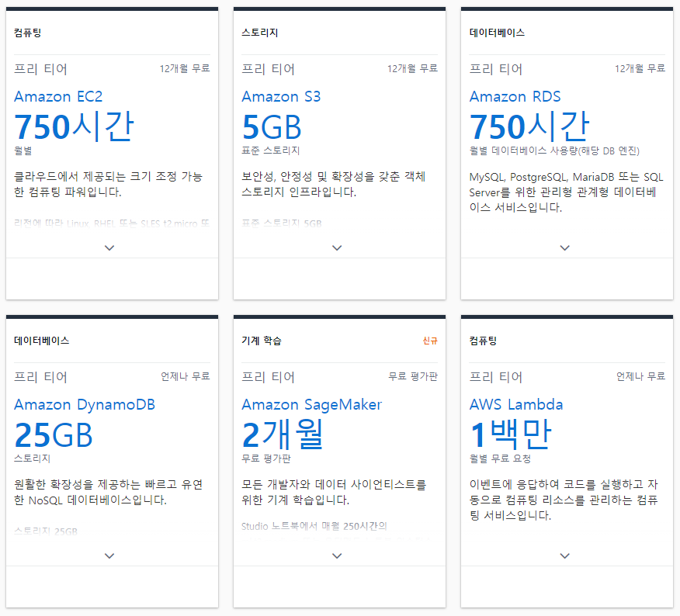The image size is (680, 616).
Task: Click the 25GB value on DynamoDB card
Action: point(54,434)
